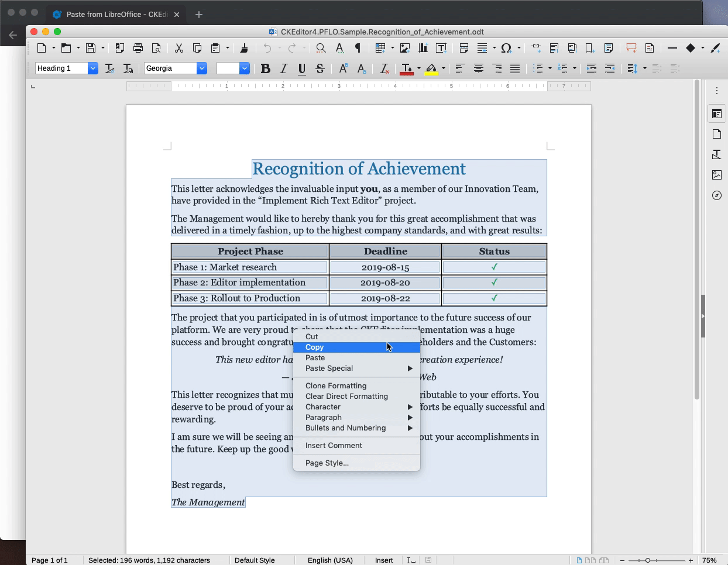Expand the Insert Table dropdown arrow
The image size is (728, 565).
pyautogui.click(x=392, y=48)
